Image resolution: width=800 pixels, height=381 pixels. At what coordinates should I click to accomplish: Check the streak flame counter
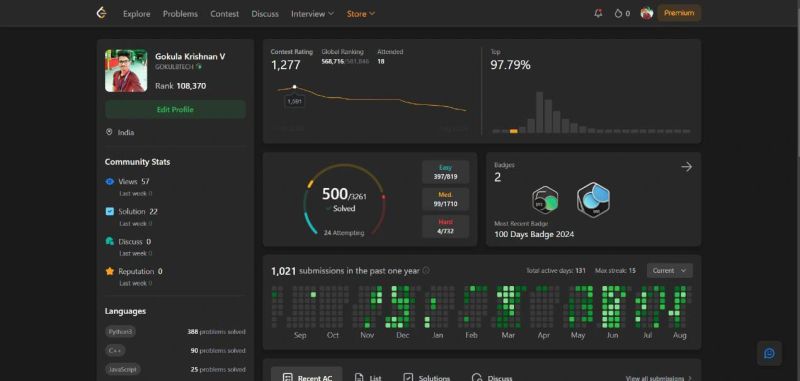pos(622,14)
